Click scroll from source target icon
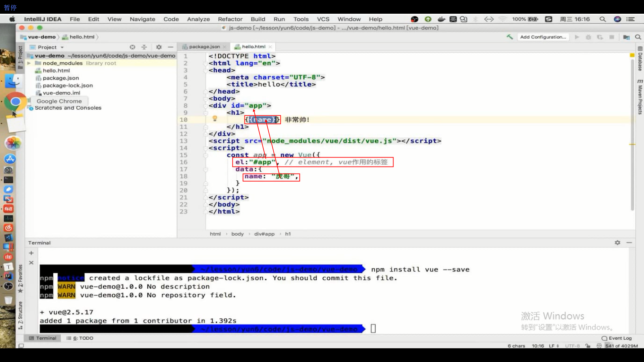 132,47
